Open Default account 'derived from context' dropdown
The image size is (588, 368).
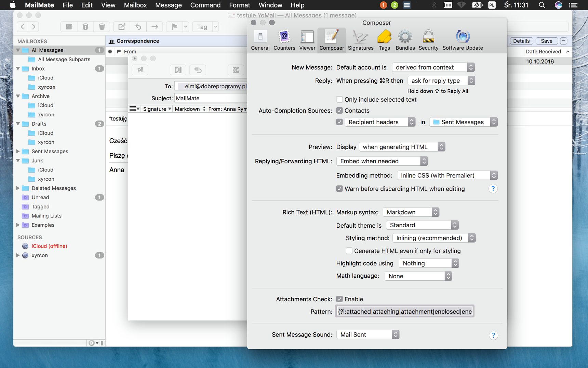click(x=433, y=67)
